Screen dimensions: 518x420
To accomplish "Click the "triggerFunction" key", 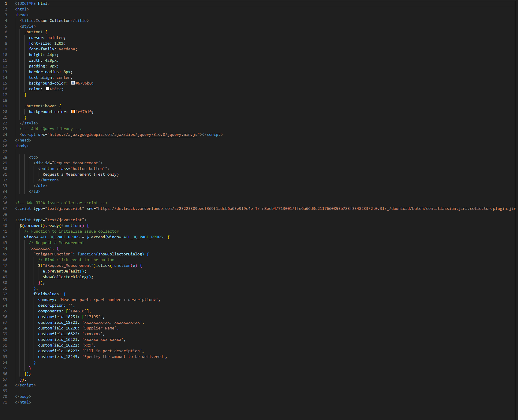I will 53,254.
